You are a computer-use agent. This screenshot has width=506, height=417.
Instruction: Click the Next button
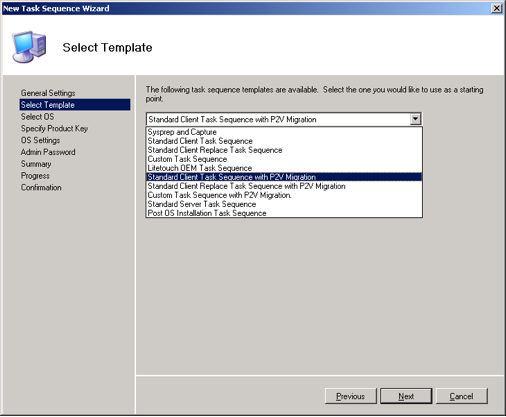tap(406, 396)
